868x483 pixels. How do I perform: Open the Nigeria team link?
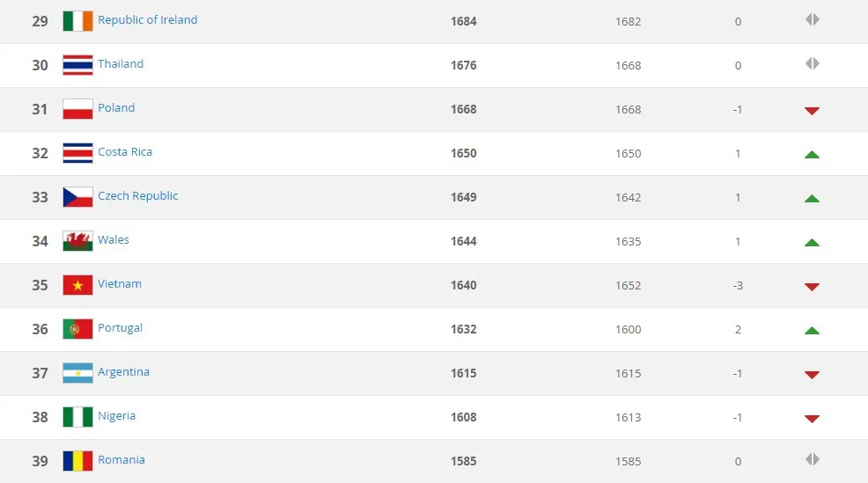pos(117,416)
